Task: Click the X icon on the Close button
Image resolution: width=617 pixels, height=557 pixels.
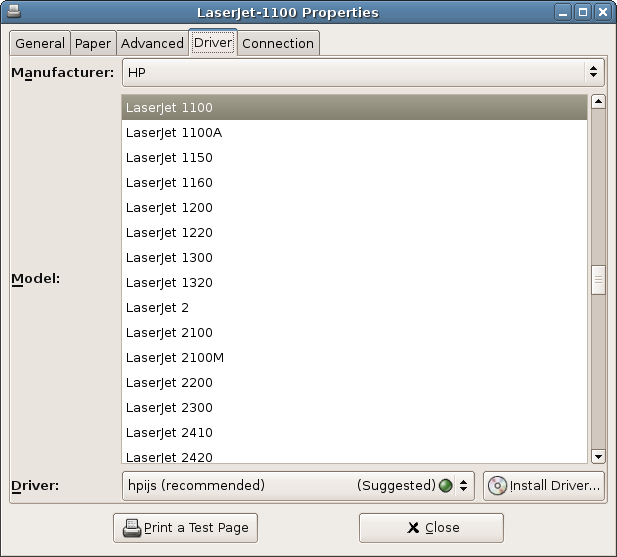Action: point(413,527)
